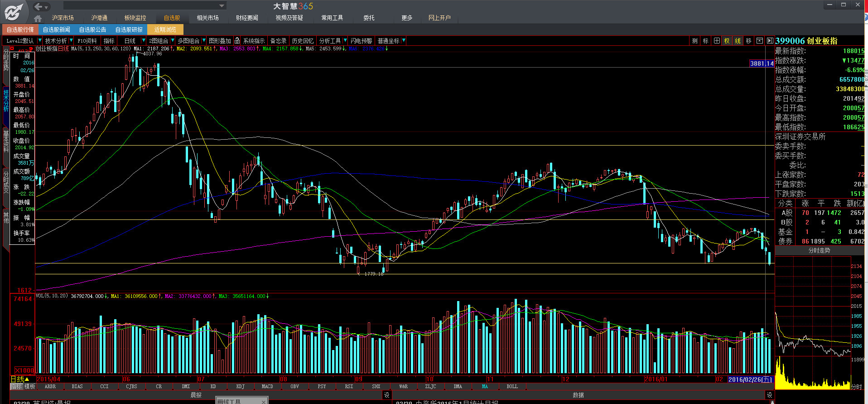
Task: Select the 指标 tab at the bottom
Action: click(16, 387)
